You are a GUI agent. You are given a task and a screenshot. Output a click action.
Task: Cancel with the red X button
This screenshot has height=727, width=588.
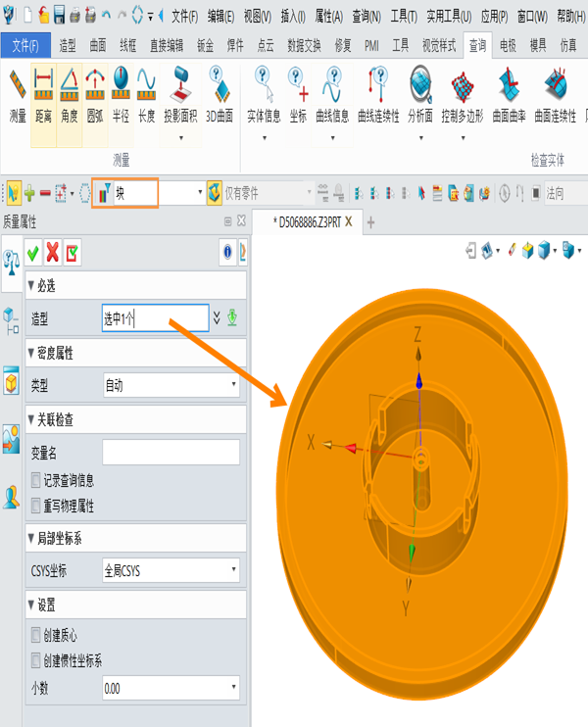point(53,253)
